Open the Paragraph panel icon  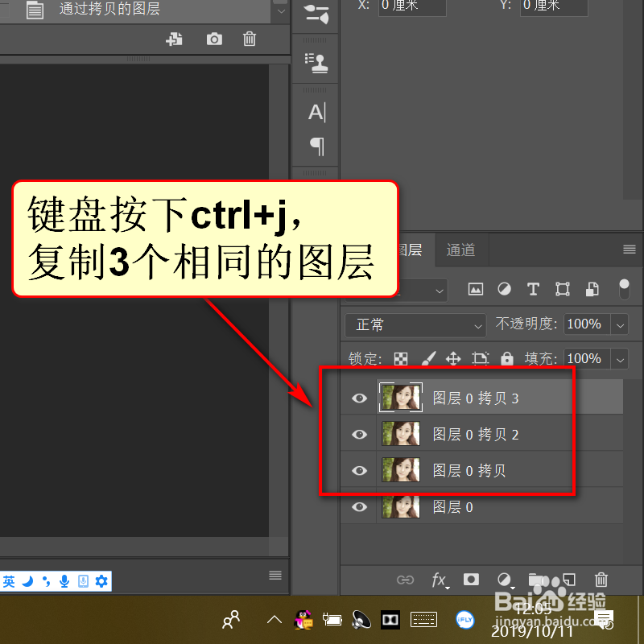317,147
